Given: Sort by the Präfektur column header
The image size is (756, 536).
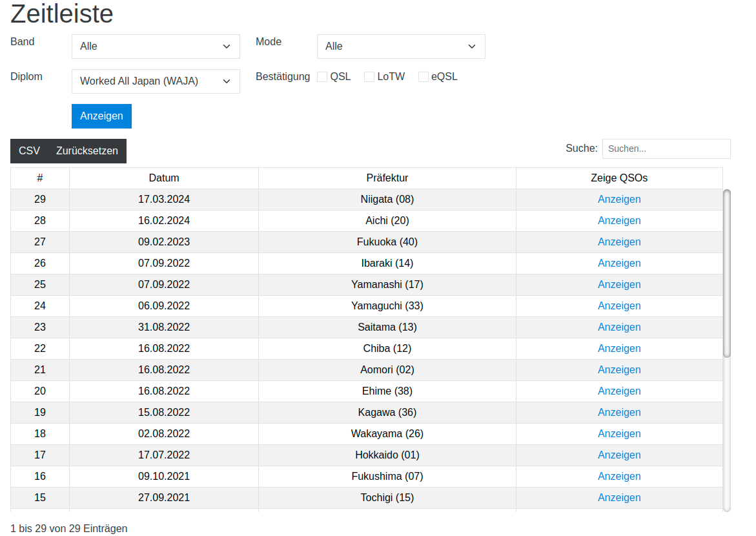Looking at the screenshot, I should pos(387,178).
